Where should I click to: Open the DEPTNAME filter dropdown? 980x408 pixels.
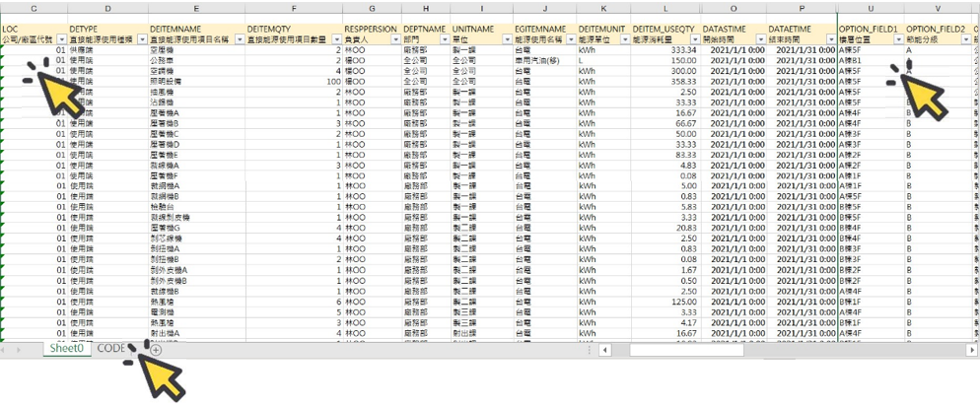coord(444,39)
